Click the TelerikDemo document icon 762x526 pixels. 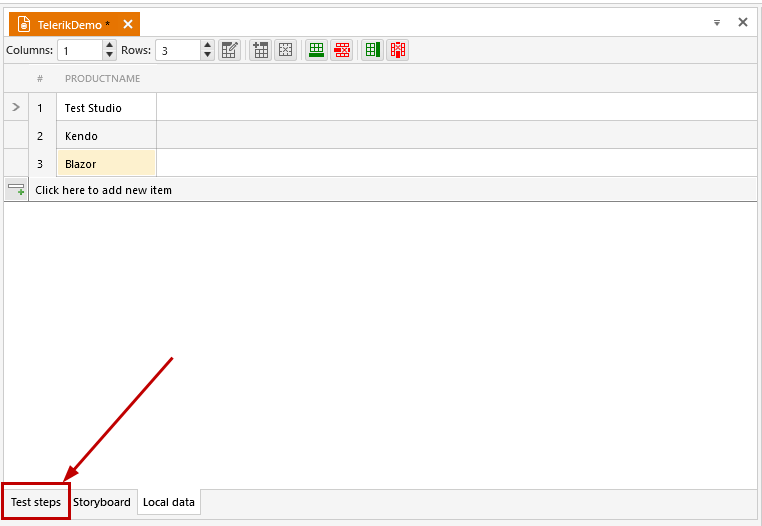click(x=24, y=24)
